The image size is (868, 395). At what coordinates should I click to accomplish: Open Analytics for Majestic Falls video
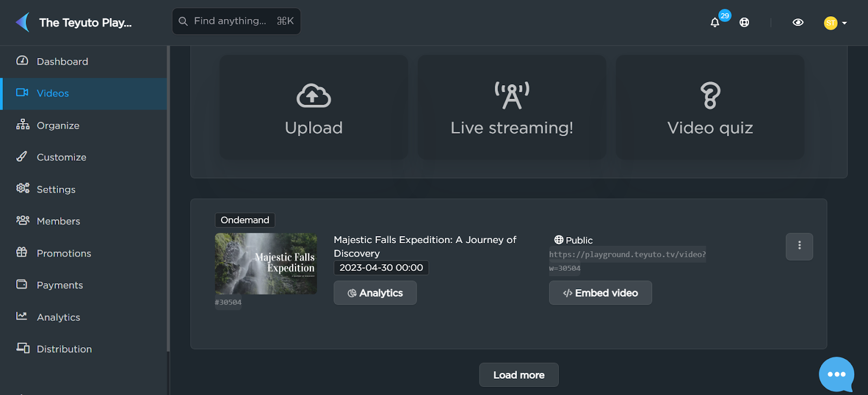[x=375, y=293]
